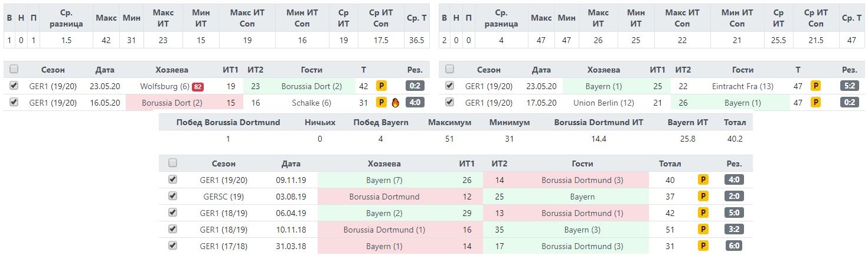Click yellow P icon in GERSC (19) row
Image resolution: width=868 pixels, height=255 pixels.
(x=703, y=197)
